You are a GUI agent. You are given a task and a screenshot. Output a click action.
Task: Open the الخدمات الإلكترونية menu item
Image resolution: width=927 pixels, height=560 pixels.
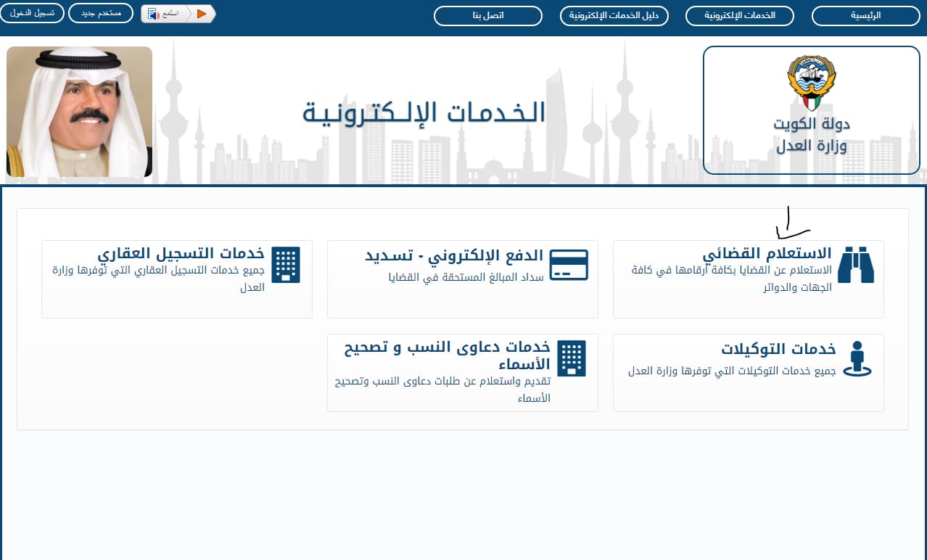click(x=740, y=15)
